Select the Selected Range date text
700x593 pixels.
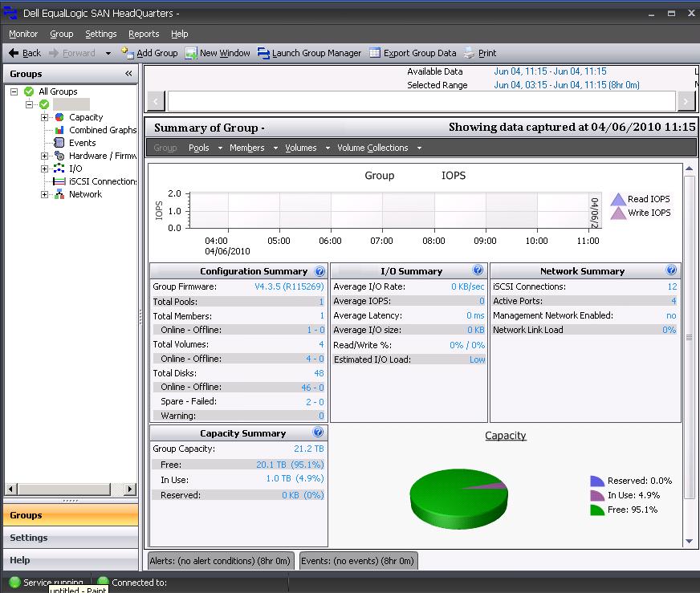[567, 85]
